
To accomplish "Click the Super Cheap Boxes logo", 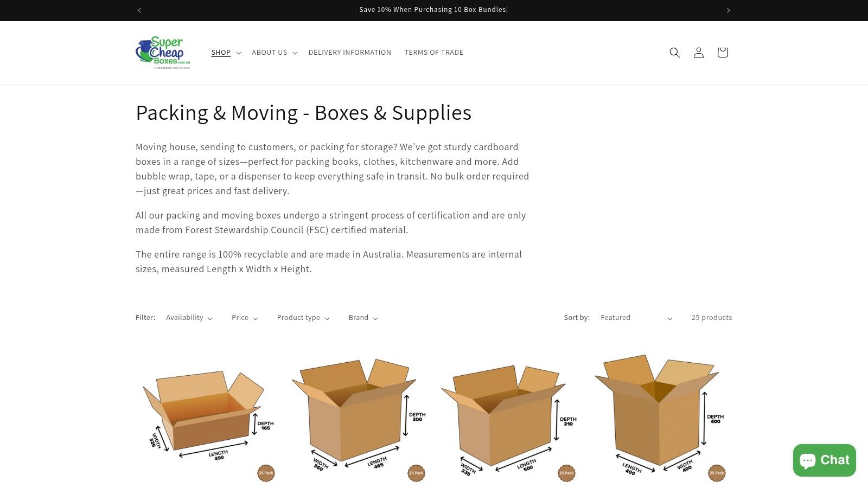I will coord(163,53).
